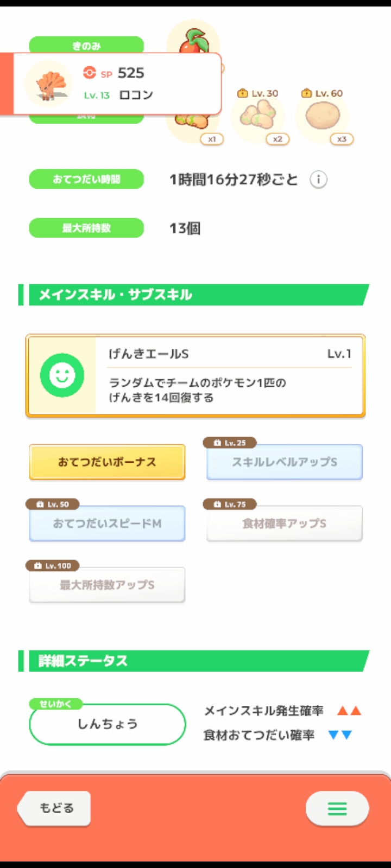Go back with もどる button
The image size is (391, 868).
pos(54,808)
